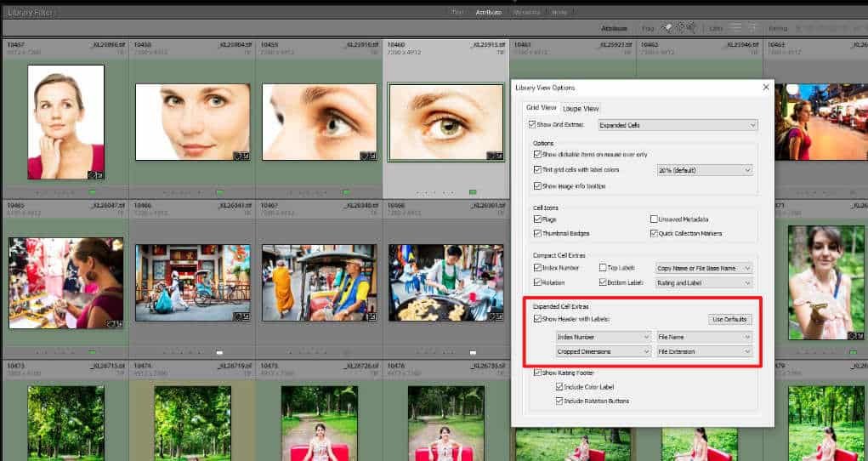
Task: Click index number 10465 in cell header
Action: point(15,205)
